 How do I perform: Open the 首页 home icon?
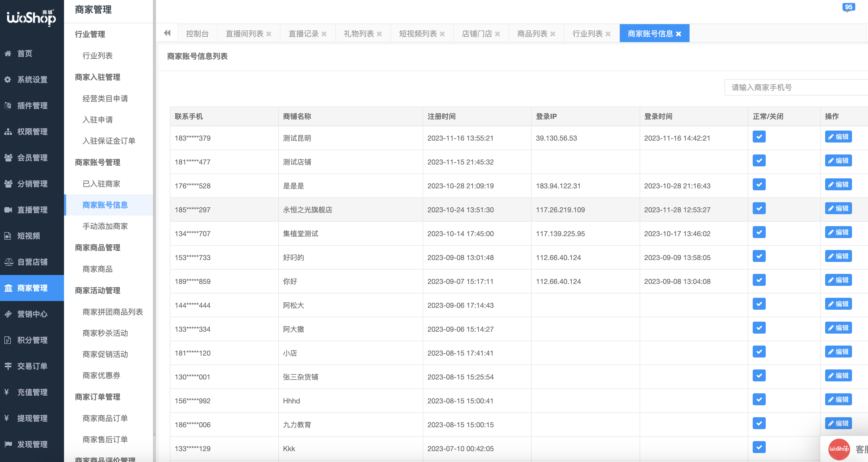8,53
